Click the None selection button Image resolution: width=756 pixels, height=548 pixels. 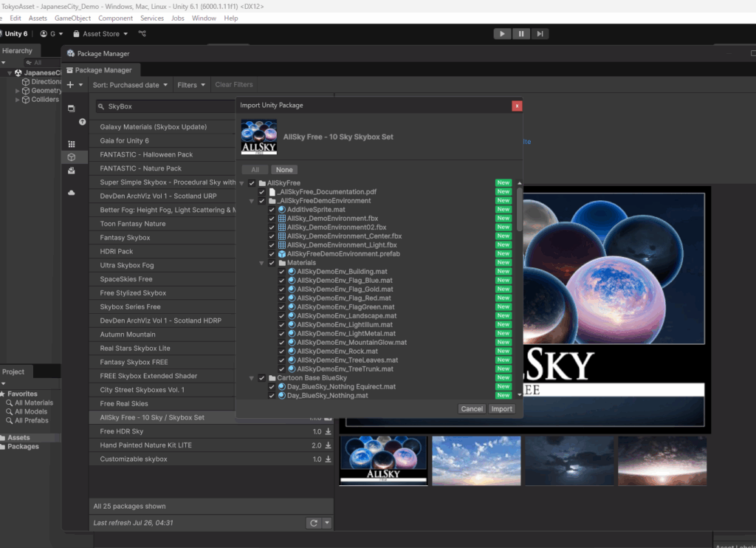(x=284, y=170)
